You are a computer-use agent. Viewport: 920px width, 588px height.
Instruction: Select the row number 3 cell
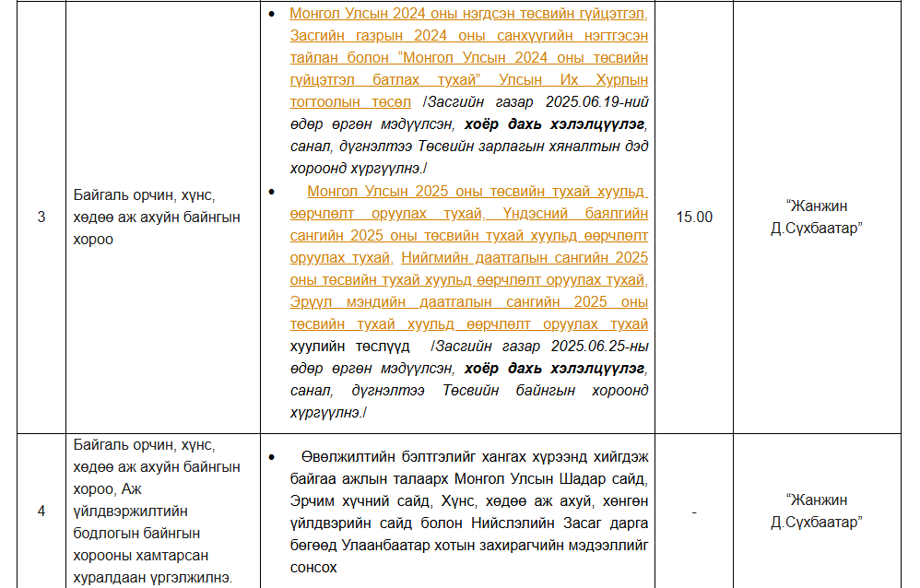point(41,218)
